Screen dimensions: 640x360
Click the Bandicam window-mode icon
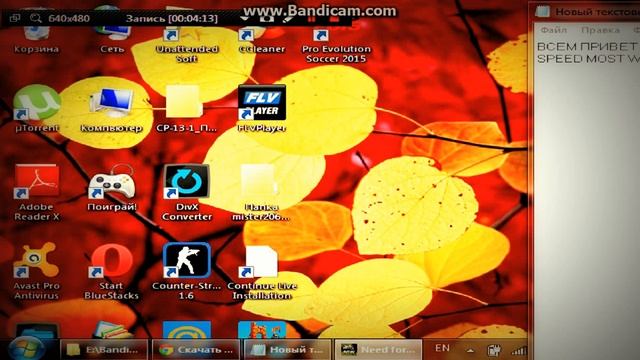coord(15,18)
